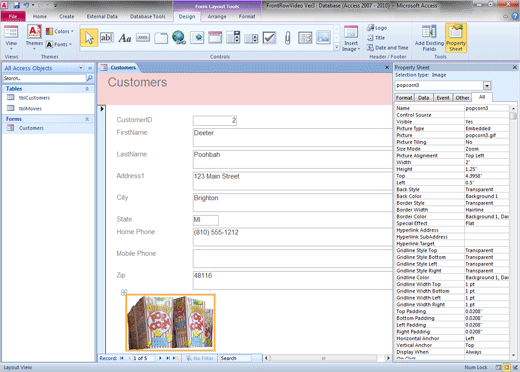Select the Navigation Control icon
Viewport: 520px width, 372px height.
click(x=215, y=38)
